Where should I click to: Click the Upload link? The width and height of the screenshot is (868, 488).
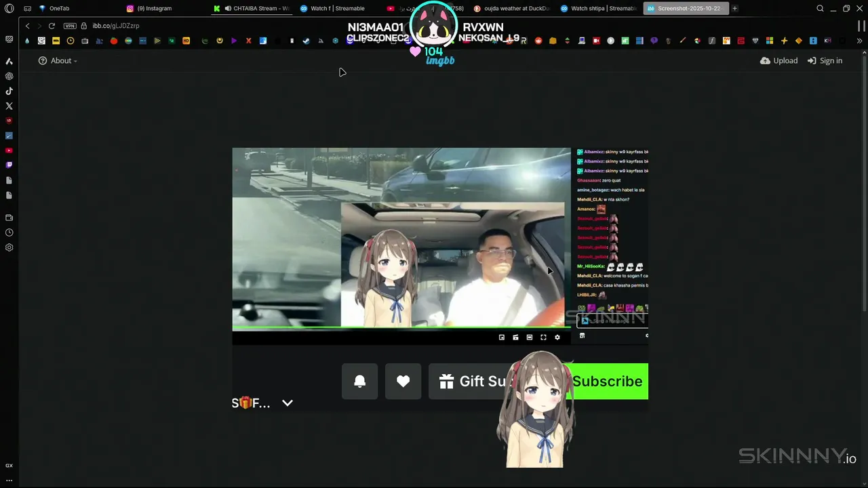tap(779, 60)
